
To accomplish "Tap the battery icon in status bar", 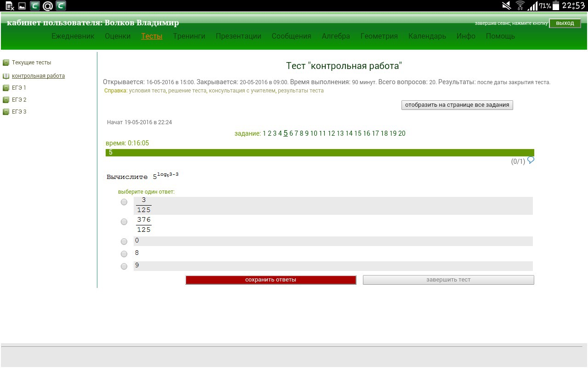I will pos(556,6).
